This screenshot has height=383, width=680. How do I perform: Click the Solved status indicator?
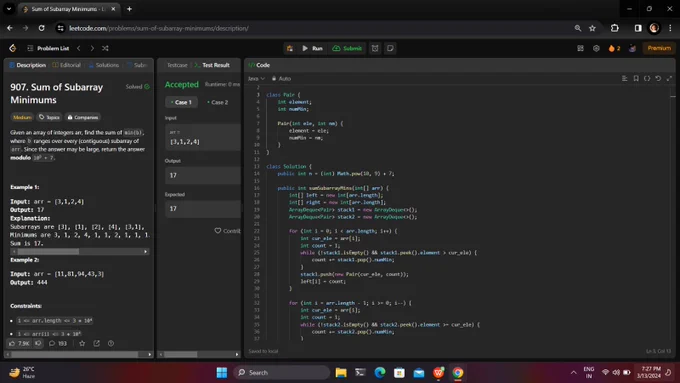137,87
